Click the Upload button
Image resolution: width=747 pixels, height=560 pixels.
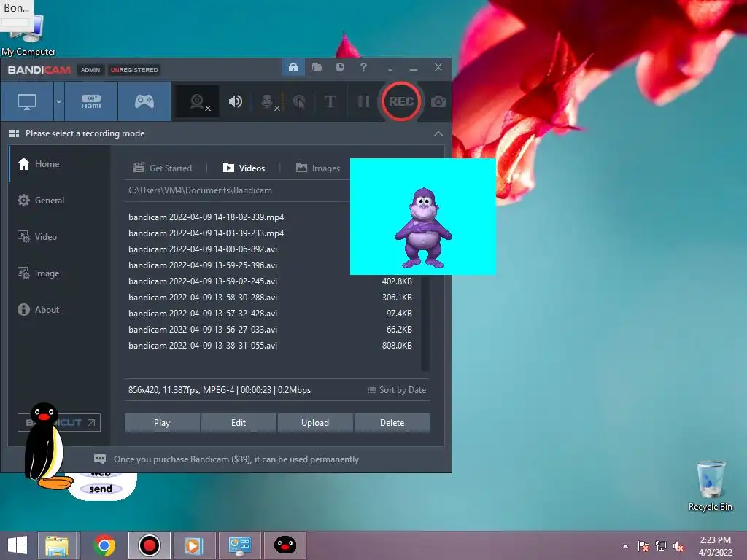tap(315, 423)
